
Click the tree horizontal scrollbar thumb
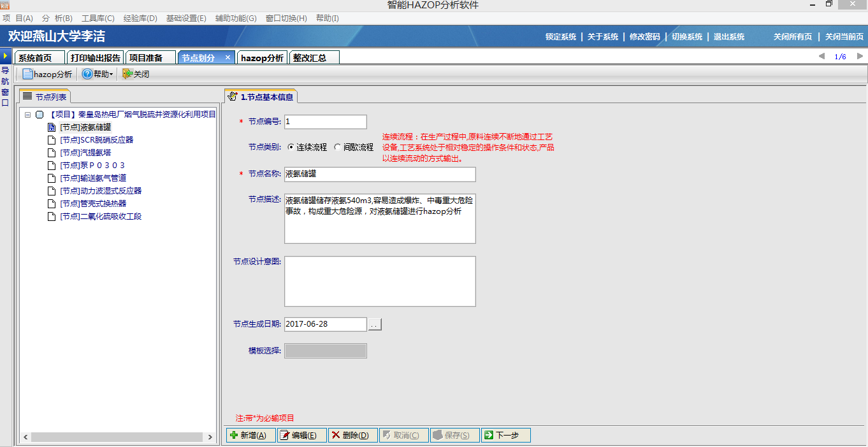[x=117, y=437]
